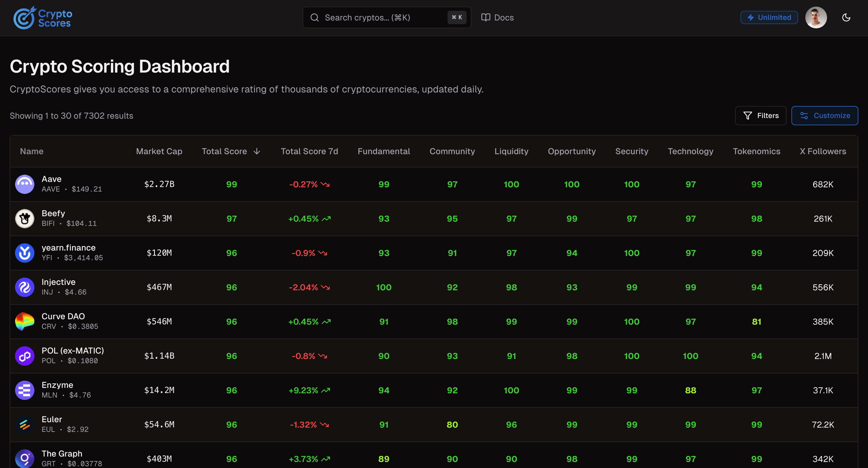Click the search magnifier icon
This screenshot has height=468, width=868.
(315, 17)
